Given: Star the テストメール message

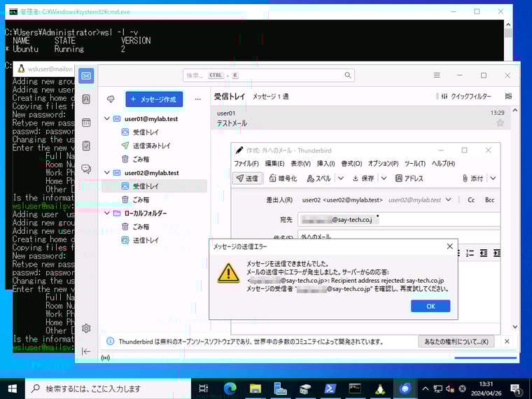Looking at the screenshot, I should pyautogui.click(x=500, y=122).
